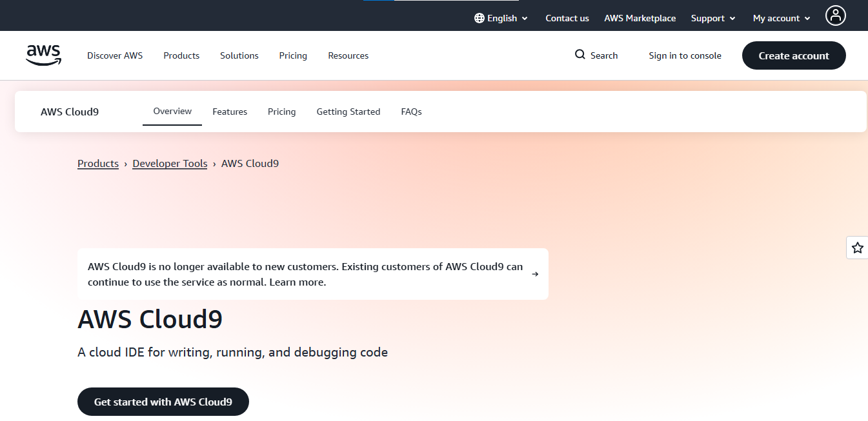Open the Getting Started tab
868x421 pixels.
click(348, 112)
